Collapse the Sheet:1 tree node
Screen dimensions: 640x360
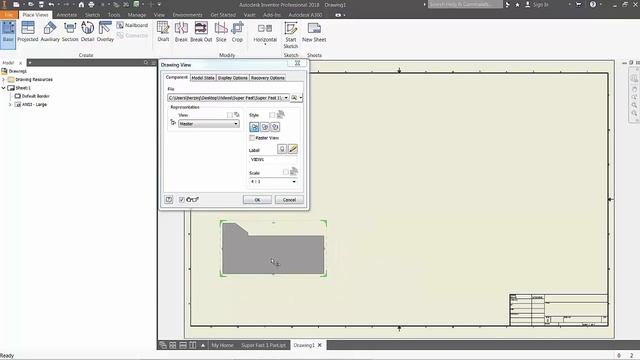tap(4, 88)
